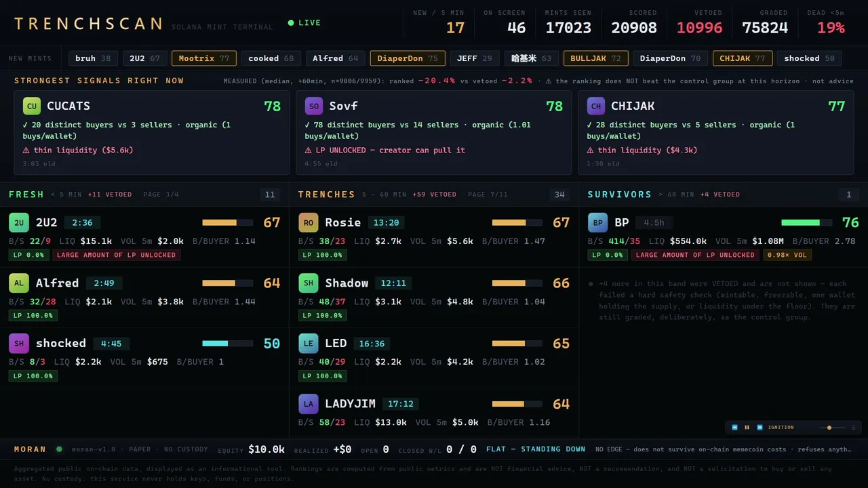Click the green Moran status dot
The image size is (868, 488).
(x=59, y=449)
